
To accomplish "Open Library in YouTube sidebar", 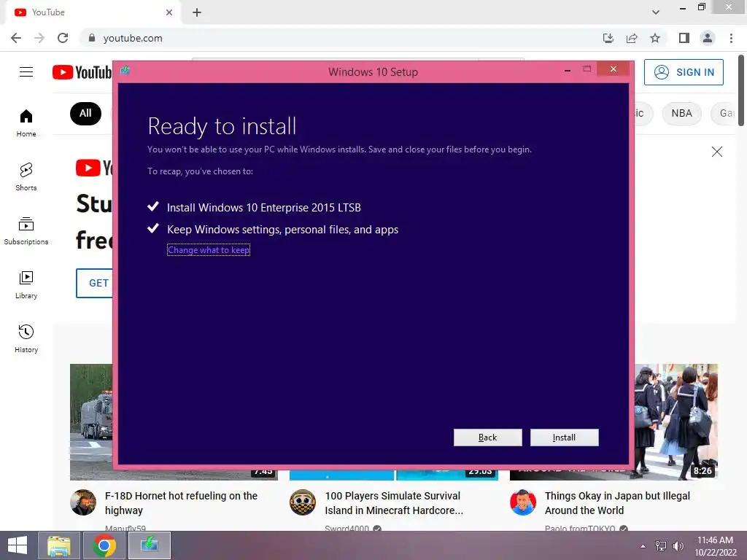I will pyautogui.click(x=26, y=285).
